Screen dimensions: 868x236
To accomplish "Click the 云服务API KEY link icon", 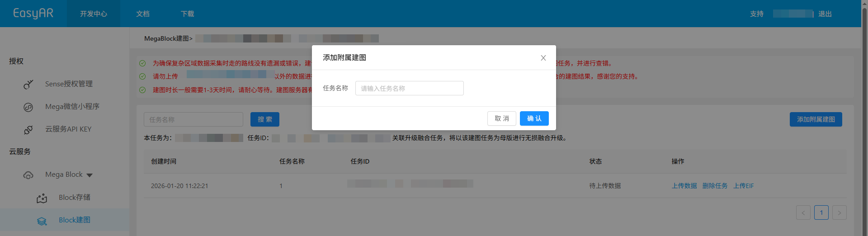I will (28, 130).
